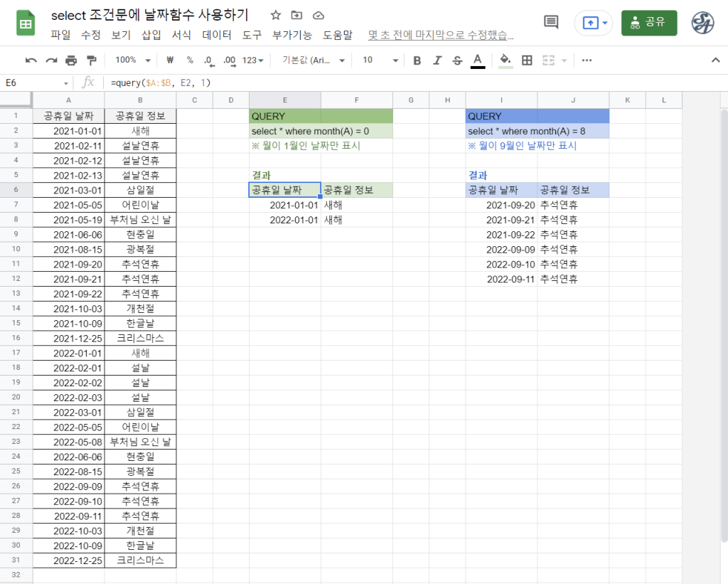Toggle strikethrough formatting

(x=457, y=60)
